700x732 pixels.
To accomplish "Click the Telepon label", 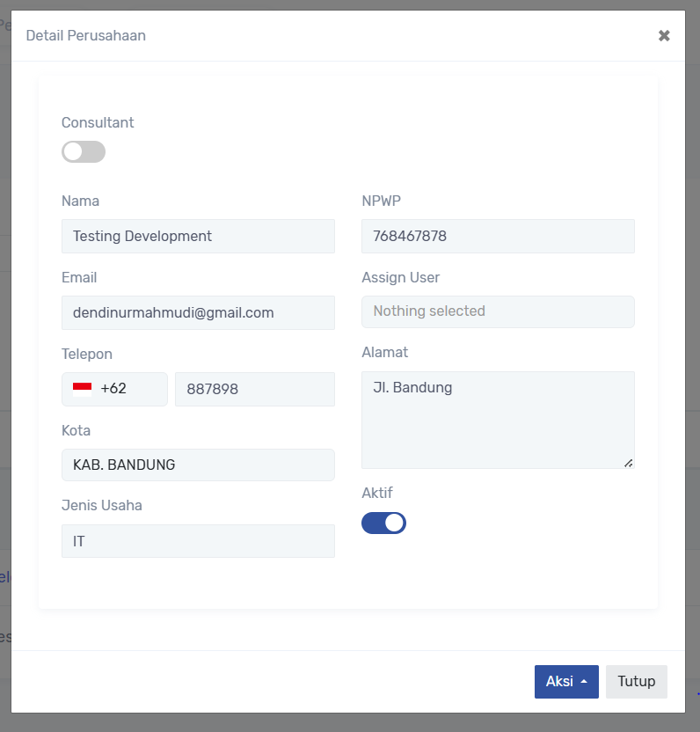I will 87,354.
